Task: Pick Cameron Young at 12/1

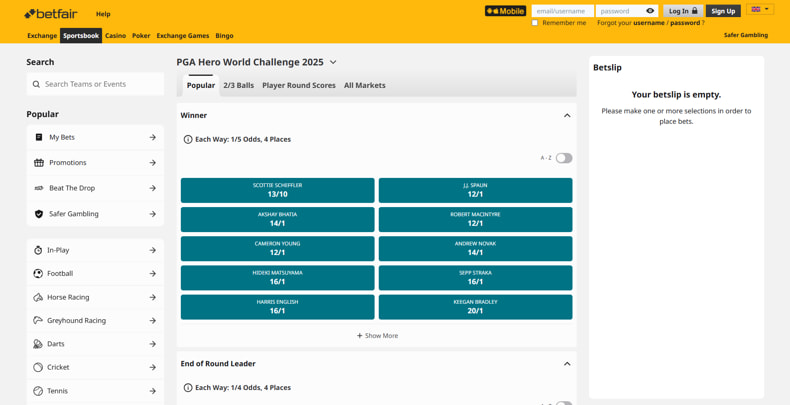Action: pyautogui.click(x=278, y=249)
